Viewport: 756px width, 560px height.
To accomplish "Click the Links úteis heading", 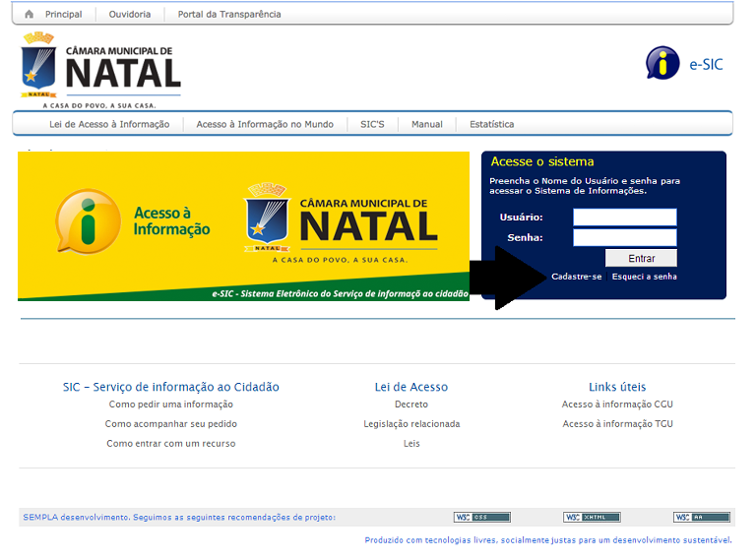I will pyautogui.click(x=617, y=387).
